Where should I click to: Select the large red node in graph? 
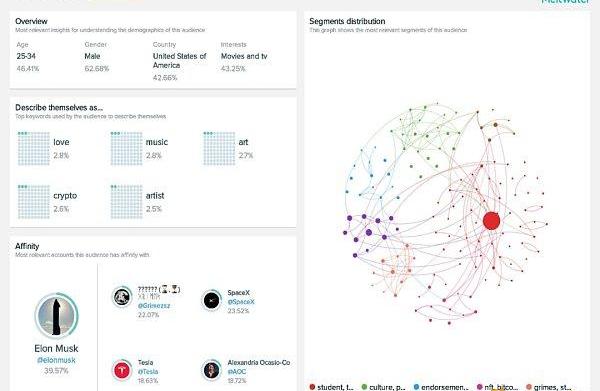tap(491, 221)
